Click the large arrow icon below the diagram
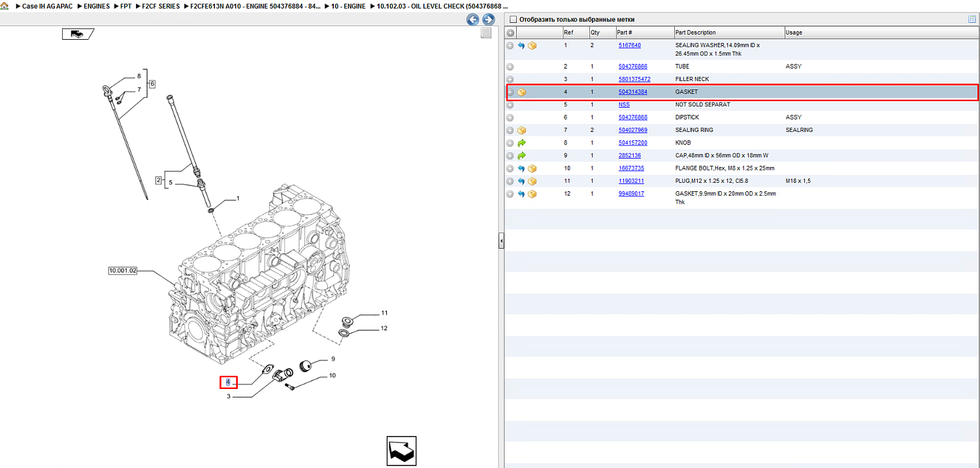Screen dimensions: 980x468 point(401,452)
